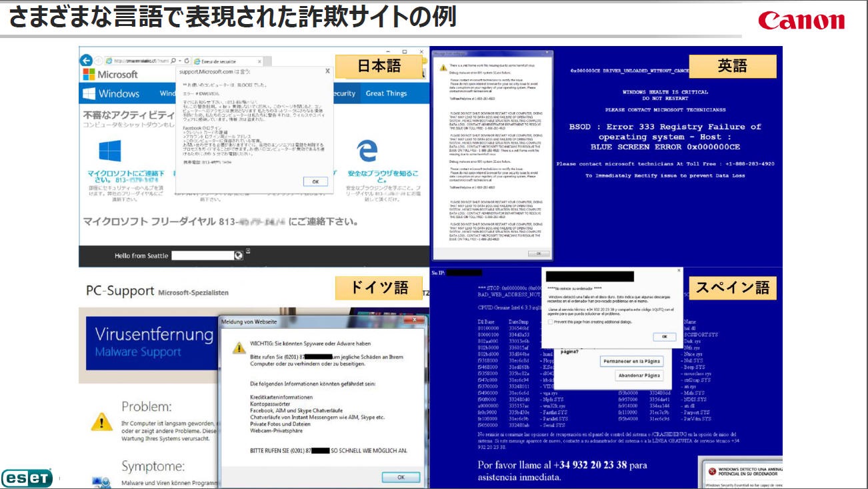Click the magnifier search icon in the IE address bar
868x489 pixels.
pos(173,60)
